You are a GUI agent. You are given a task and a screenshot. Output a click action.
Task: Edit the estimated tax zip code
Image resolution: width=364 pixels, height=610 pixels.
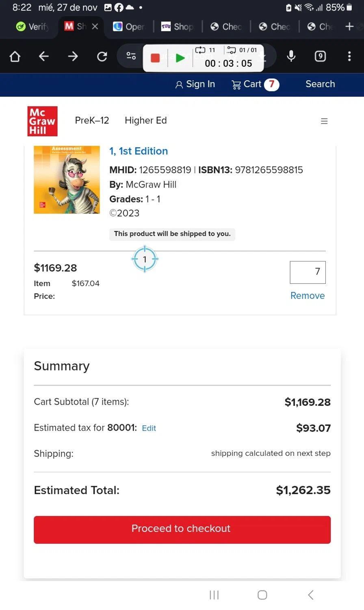(149, 428)
